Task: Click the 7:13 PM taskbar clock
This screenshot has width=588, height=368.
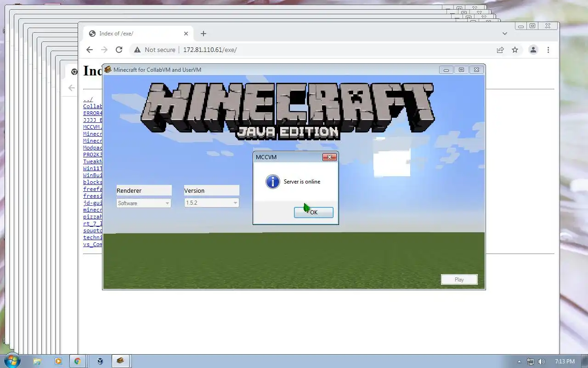Action: (x=565, y=362)
